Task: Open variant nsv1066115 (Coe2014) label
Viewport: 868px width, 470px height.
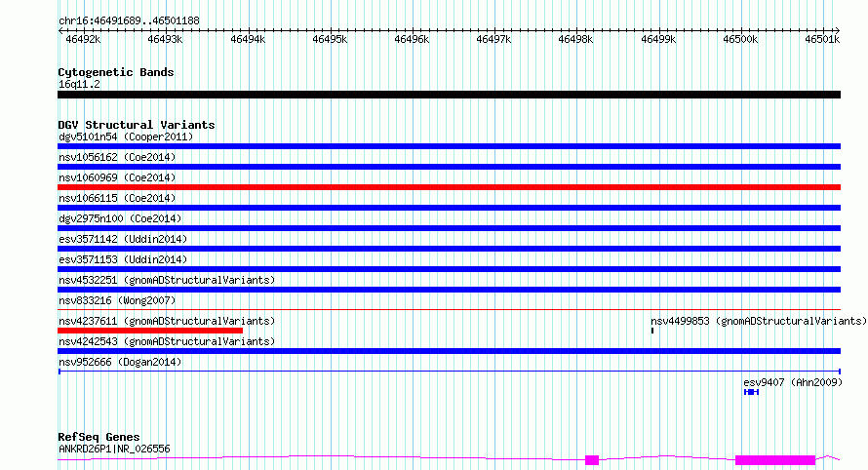Action: (x=117, y=198)
